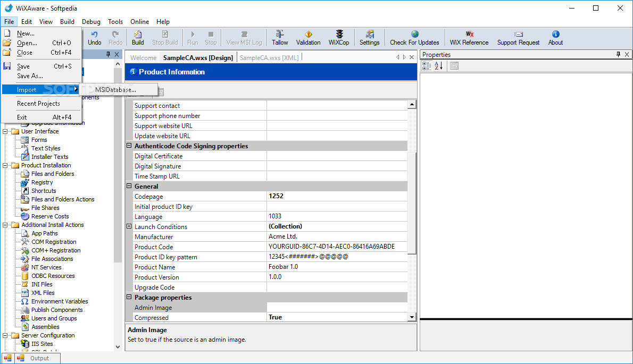Show the previous document tab via left arrow
The image size is (633, 364).
(x=398, y=57)
